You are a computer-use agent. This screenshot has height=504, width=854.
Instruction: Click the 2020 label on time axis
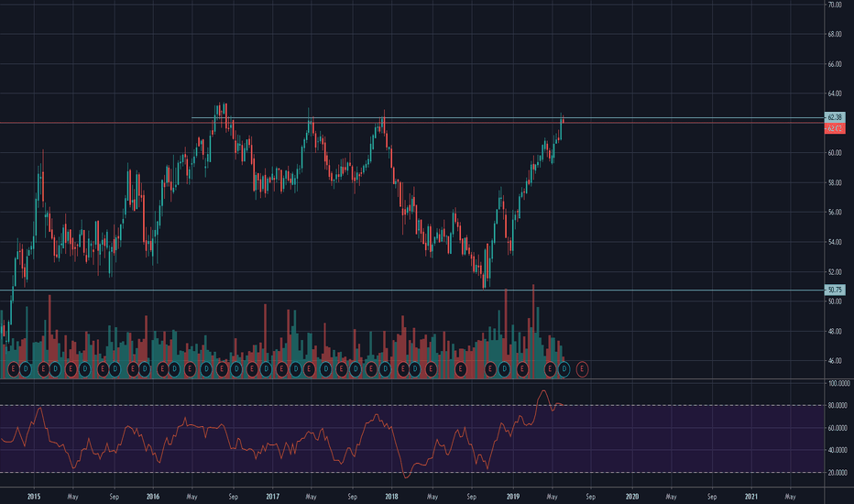tap(632, 497)
